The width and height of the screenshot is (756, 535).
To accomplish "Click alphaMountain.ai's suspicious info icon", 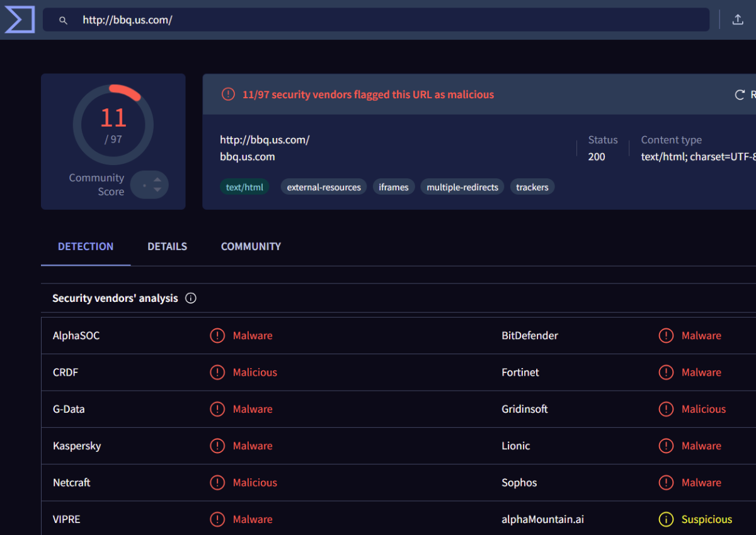I will click(666, 519).
